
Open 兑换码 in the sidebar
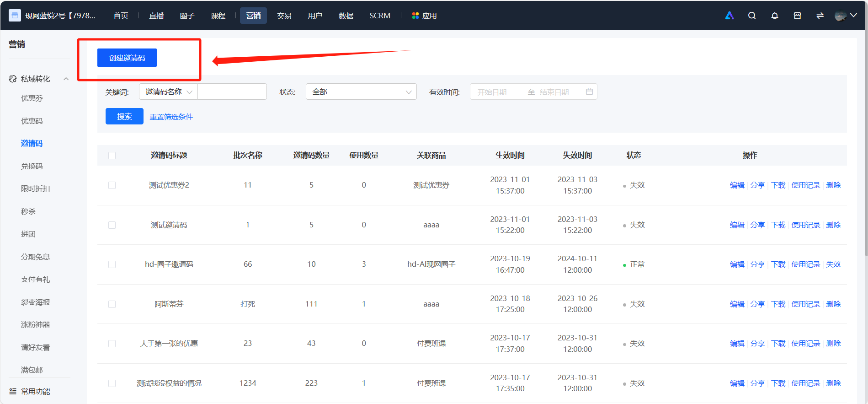(x=32, y=166)
